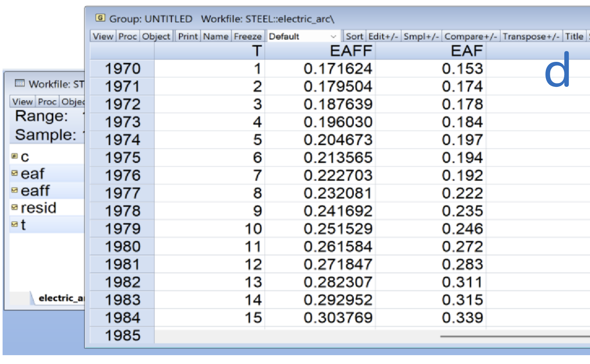
Task: Click the eaf series icon
Action: (x=14, y=173)
